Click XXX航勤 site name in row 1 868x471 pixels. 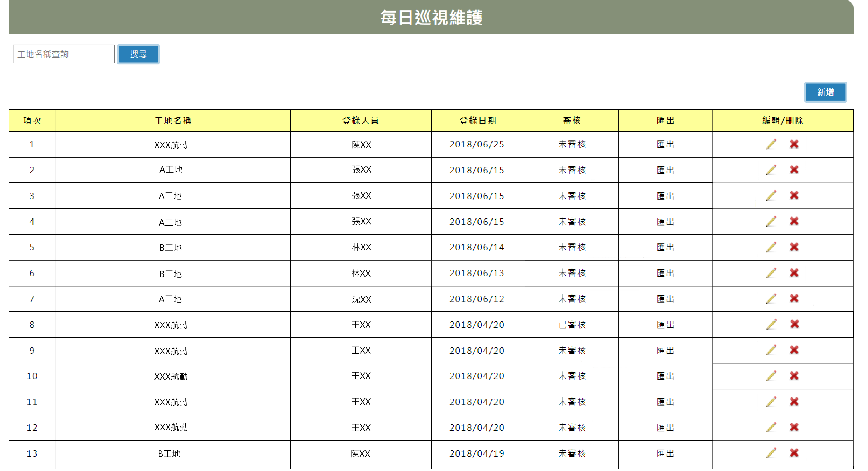171,145
